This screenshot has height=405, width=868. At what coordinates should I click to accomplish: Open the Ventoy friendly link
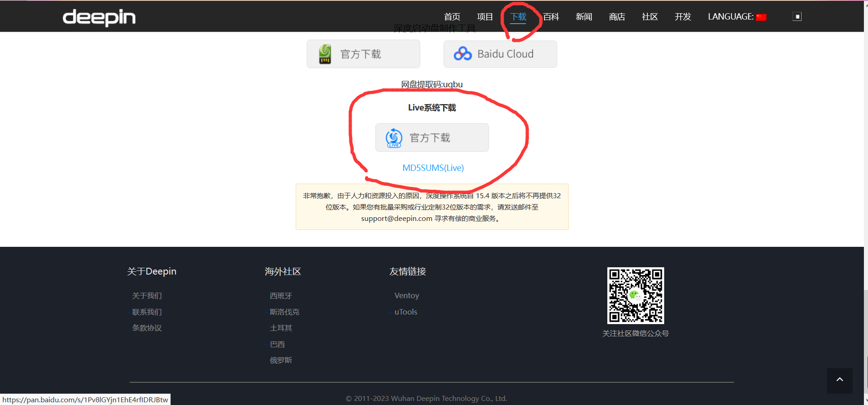click(407, 295)
